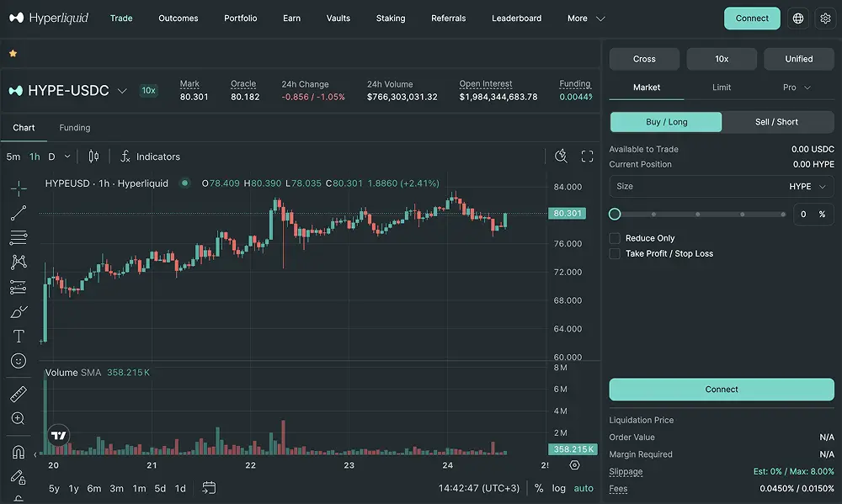The height and width of the screenshot is (504, 842).
Task: Select Sell / Short side
Action: point(776,122)
